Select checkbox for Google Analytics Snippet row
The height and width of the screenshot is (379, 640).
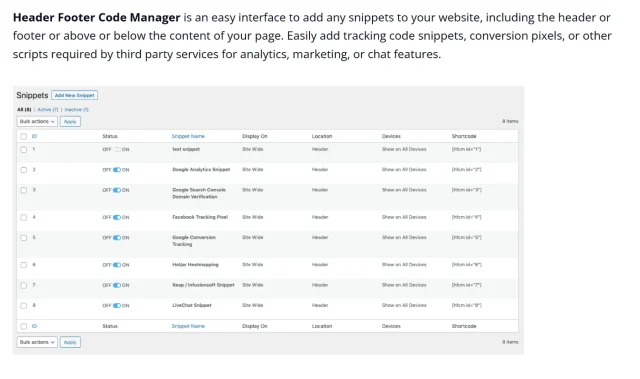pyautogui.click(x=24, y=170)
